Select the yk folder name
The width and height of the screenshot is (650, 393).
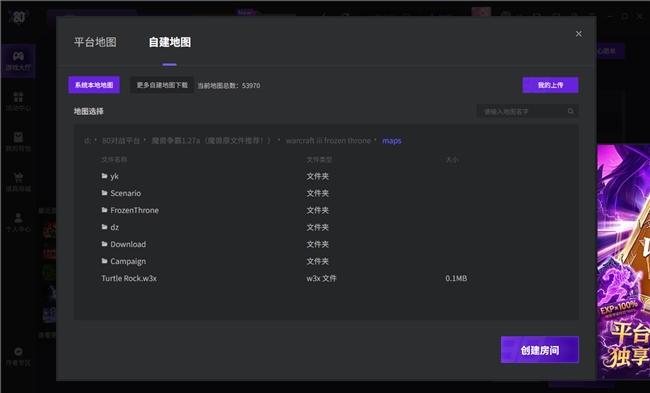click(x=114, y=177)
